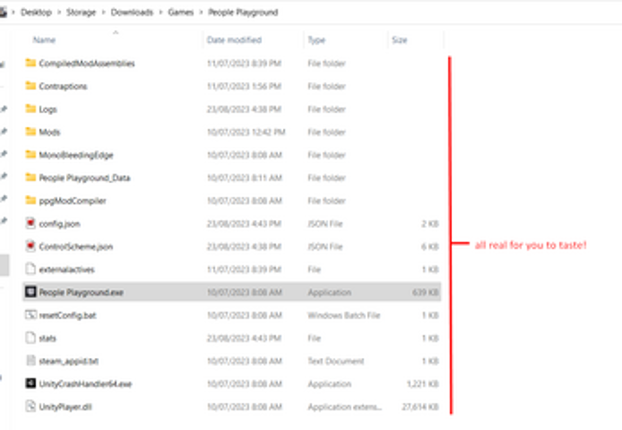This screenshot has width=622, height=430.
Task: Click the ControlScheme.json file icon
Action: pos(31,246)
